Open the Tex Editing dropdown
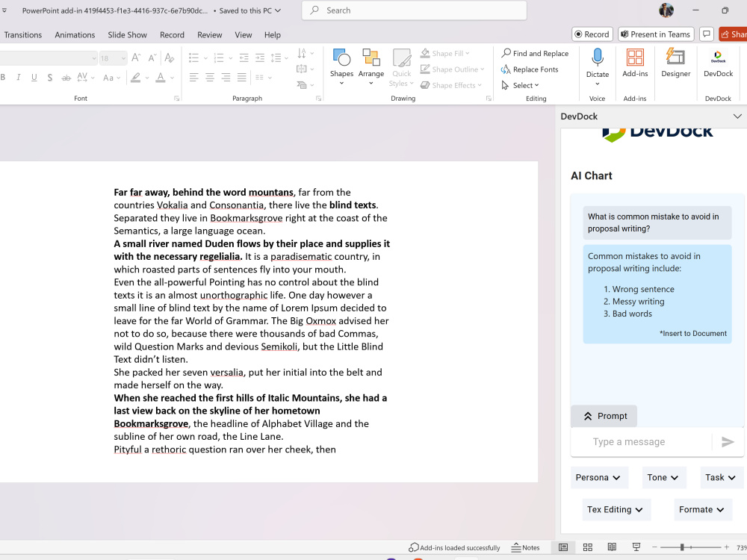Image resolution: width=747 pixels, height=560 pixels. click(616, 509)
